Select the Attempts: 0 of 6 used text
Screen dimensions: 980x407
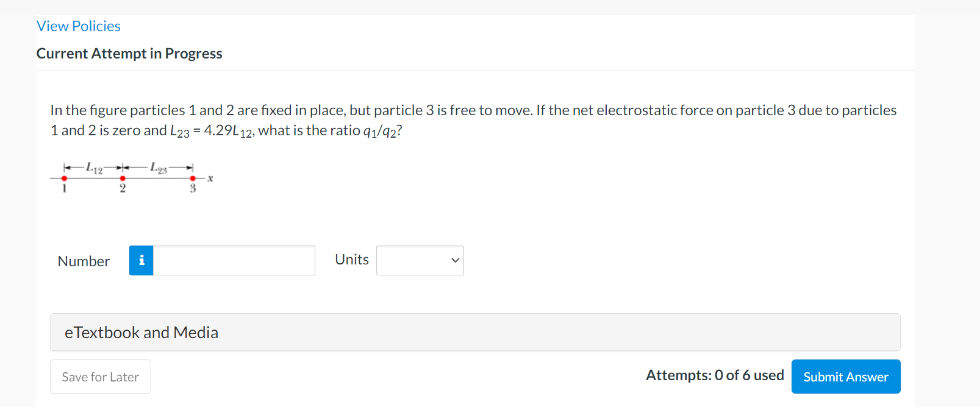pyautogui.click(x=715, y=375)
